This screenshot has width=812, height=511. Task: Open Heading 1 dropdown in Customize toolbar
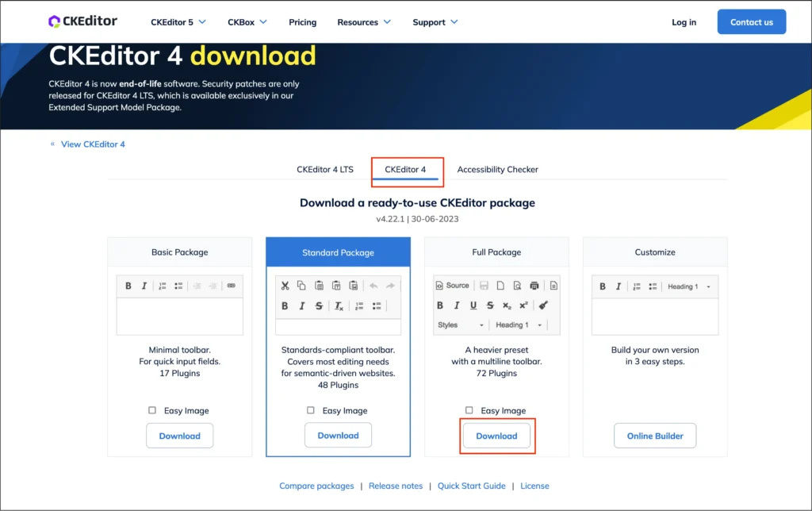688,286
